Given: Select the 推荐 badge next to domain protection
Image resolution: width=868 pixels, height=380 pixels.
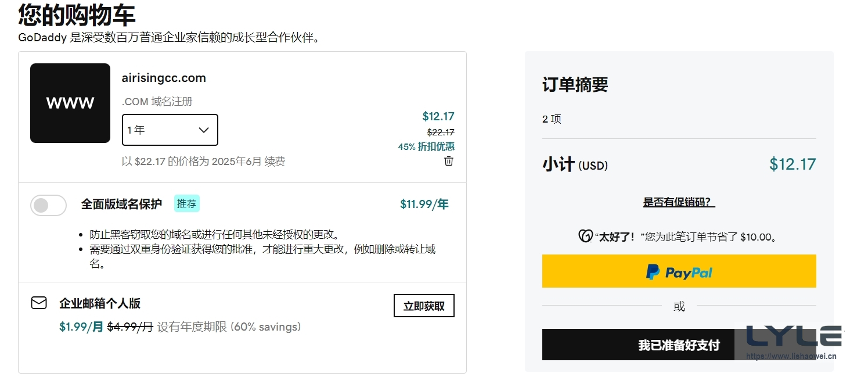Looking at the screenshot, I should 186,203.
